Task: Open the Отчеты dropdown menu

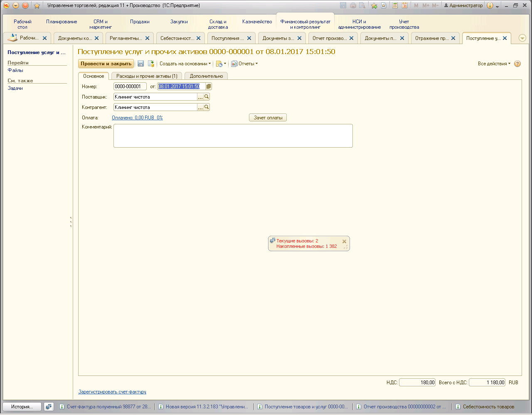Action: point(245,64)
